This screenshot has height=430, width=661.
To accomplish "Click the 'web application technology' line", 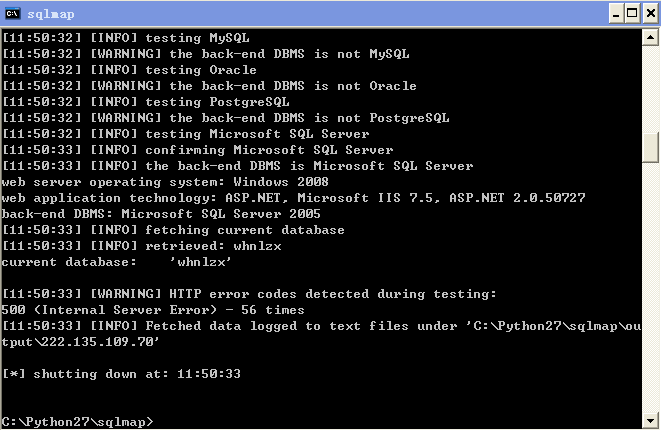I will (293, 198).
